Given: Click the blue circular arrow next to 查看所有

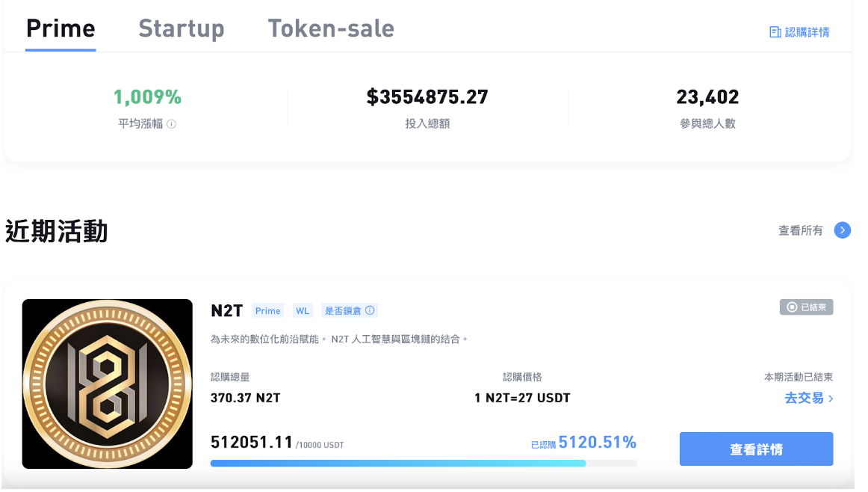Looking at the screenshot, I should click(x=842, y=230).
